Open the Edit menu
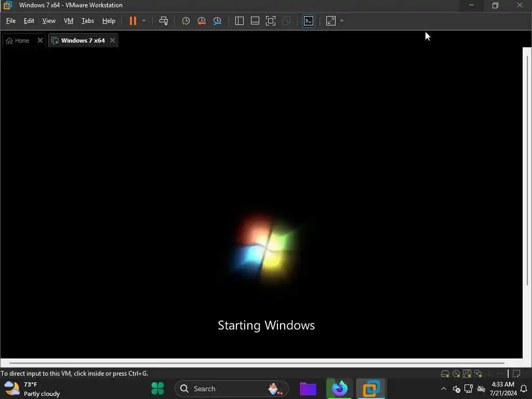 (x=29, y=21)
